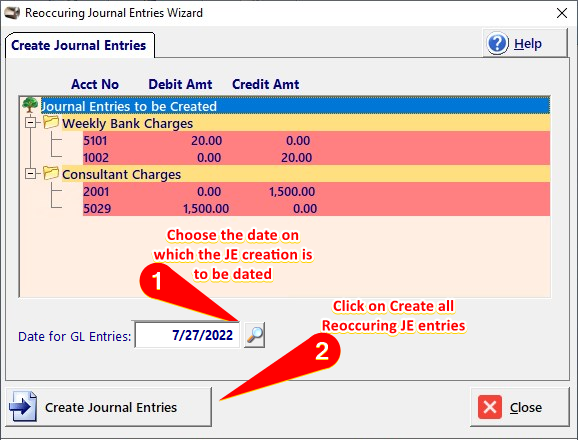Click the Consultant Charges folder icon
Screen dimensions: 578x440
coord(51,173)
